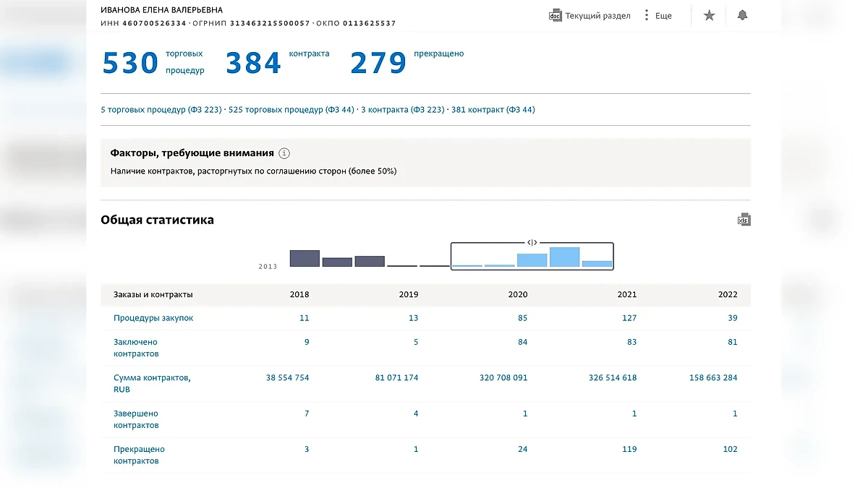Export statistics using the XLS icon
The image size is (868, 488).
pyautogui.click(x=744, y=220)
